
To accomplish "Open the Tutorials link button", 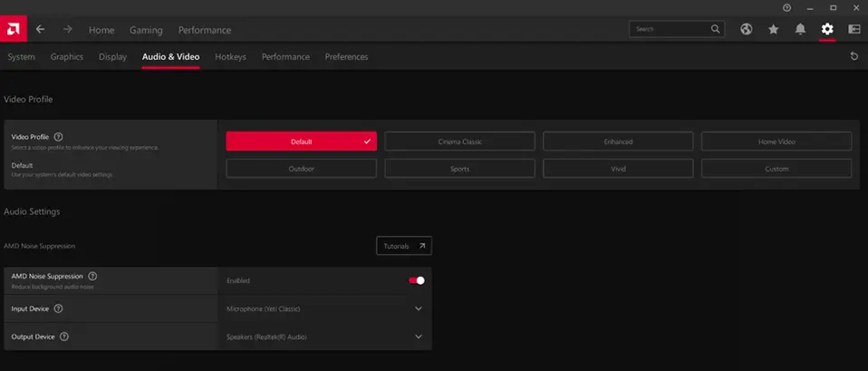I will [404, 246].
